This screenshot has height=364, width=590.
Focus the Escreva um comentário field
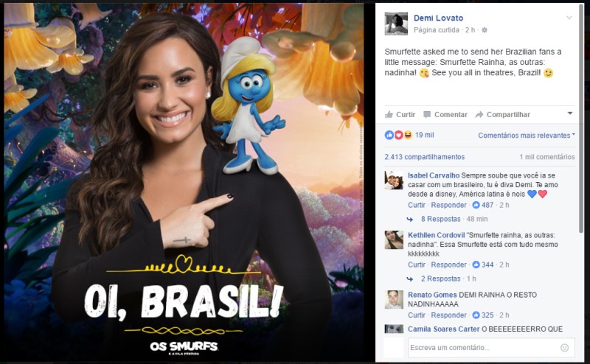(x=491, y=348)
